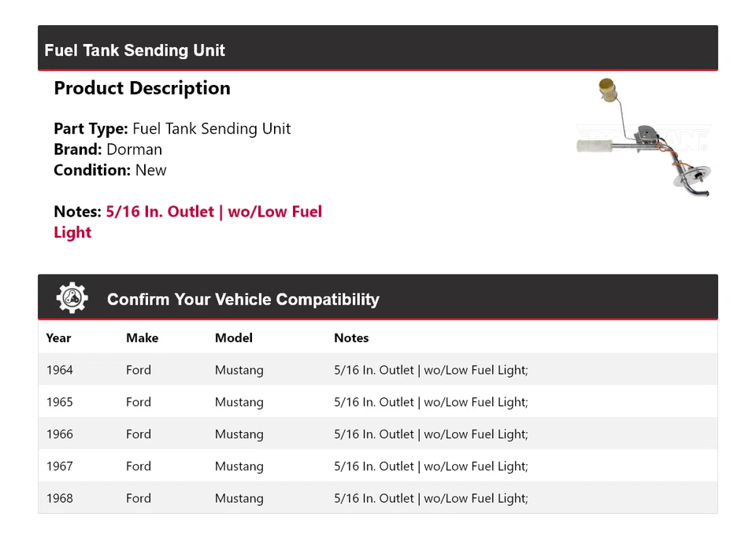Screen dimensions: 756x539
Task: Select the 1964 year cell
Action: (x=59, y=370)
